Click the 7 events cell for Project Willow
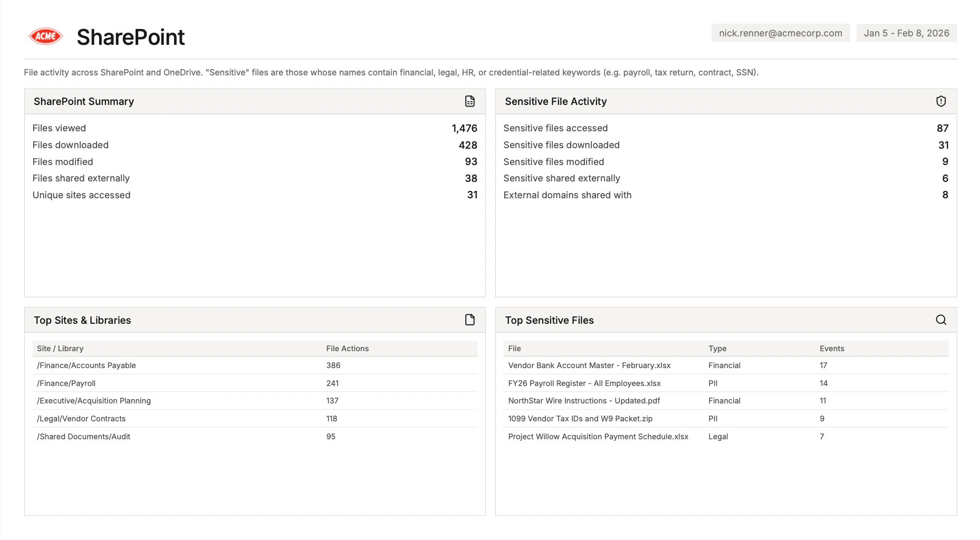Viewport: 980px width, 540px height. [x=822, y=437]
